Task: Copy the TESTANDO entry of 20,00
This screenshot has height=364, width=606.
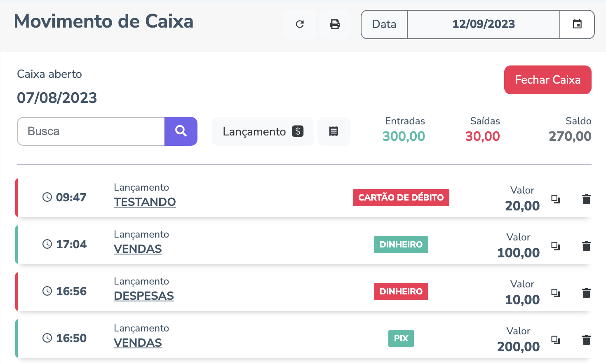Action: click(x=556, y=199)
